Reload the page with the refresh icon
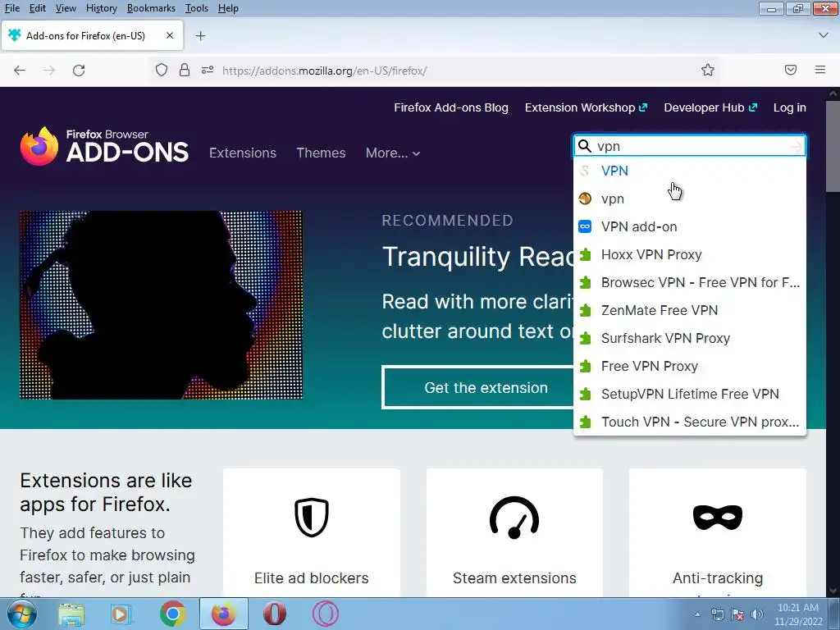 (x=79, y=71)
